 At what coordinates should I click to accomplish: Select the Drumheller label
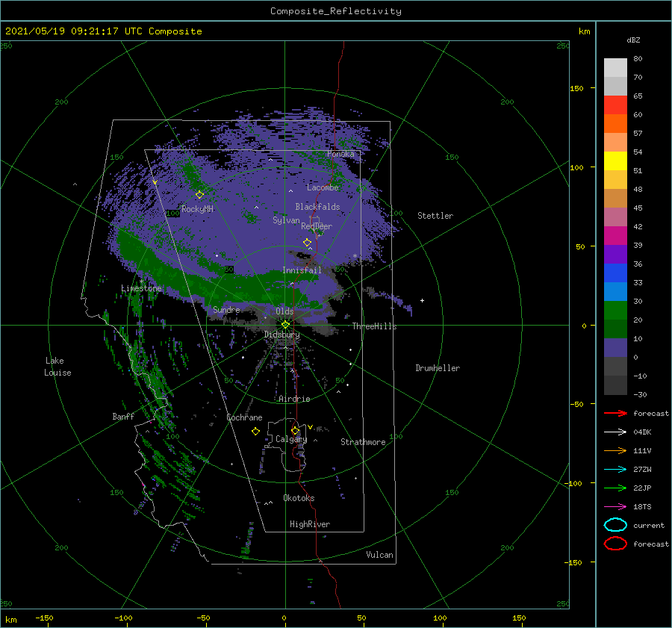pyautogui.click(x=438, y=368)
